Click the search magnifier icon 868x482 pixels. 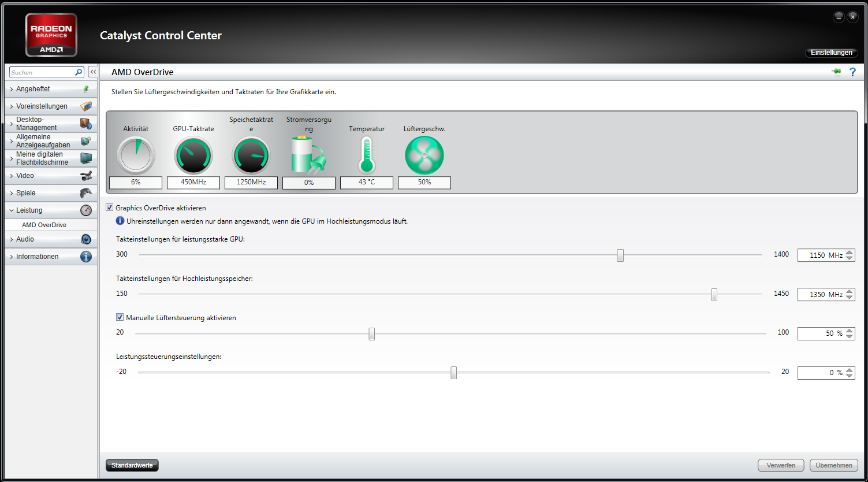[x=79, y=72]
